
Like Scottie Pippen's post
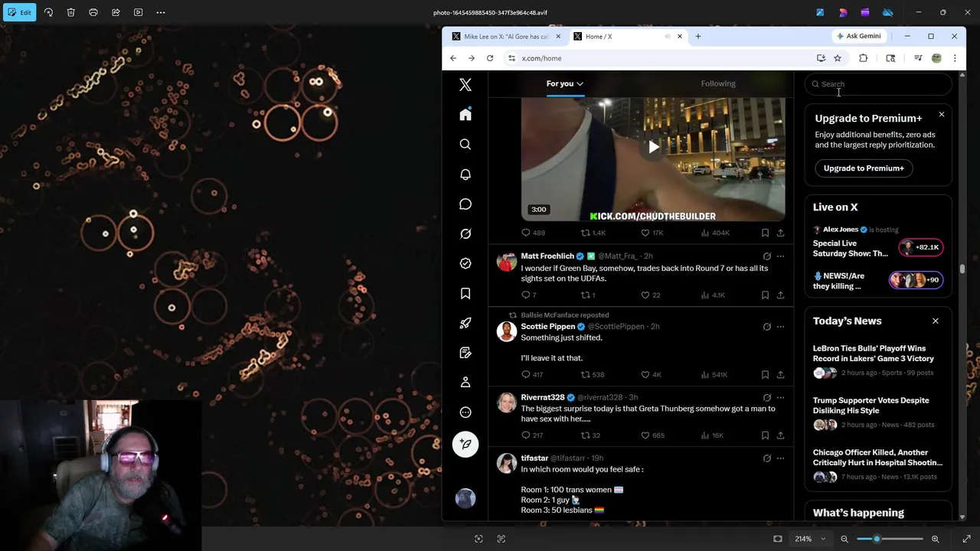tap(645, 375)
